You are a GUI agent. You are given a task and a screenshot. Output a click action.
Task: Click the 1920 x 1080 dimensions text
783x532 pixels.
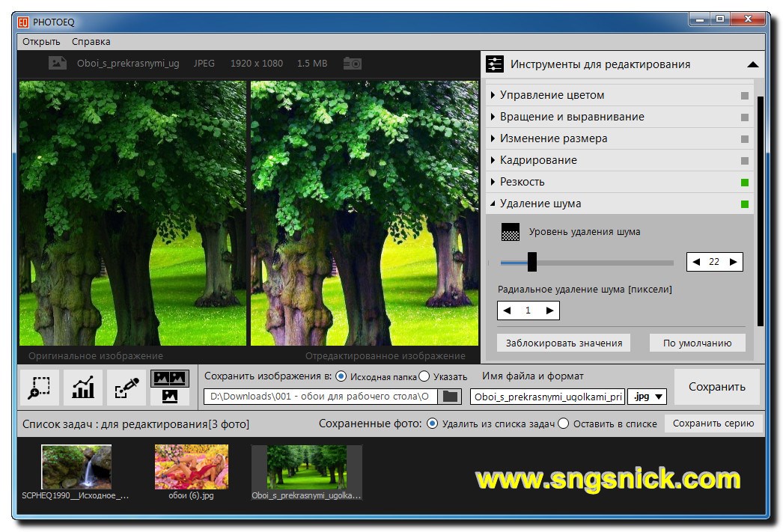pos(257,64)
